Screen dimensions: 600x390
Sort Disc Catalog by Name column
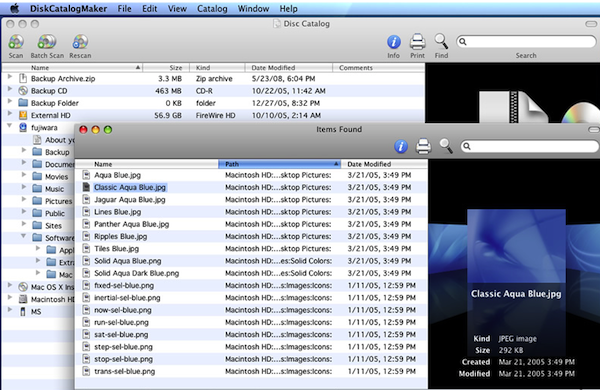73,68
